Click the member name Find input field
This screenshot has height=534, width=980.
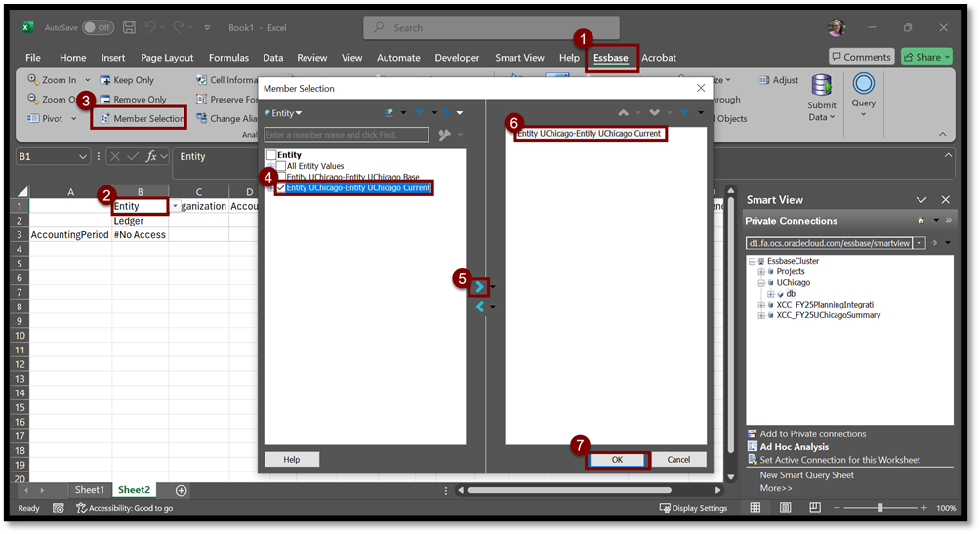347,135
